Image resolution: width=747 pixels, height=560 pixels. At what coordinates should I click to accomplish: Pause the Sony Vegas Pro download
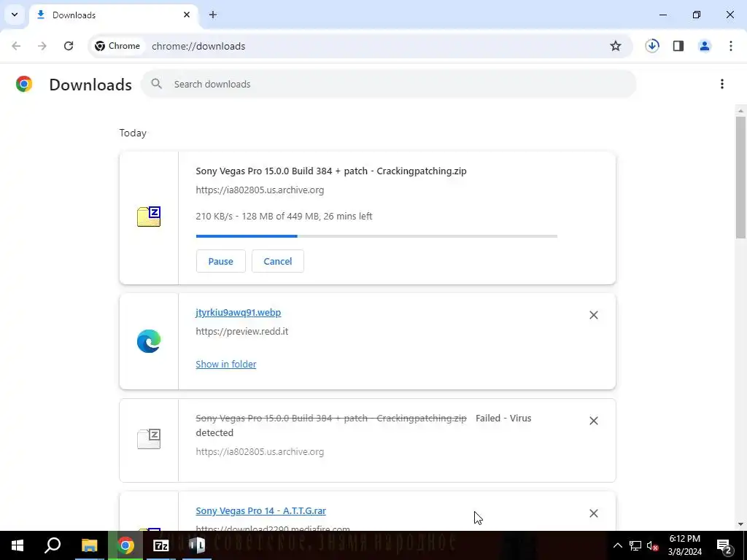point(220,261)
